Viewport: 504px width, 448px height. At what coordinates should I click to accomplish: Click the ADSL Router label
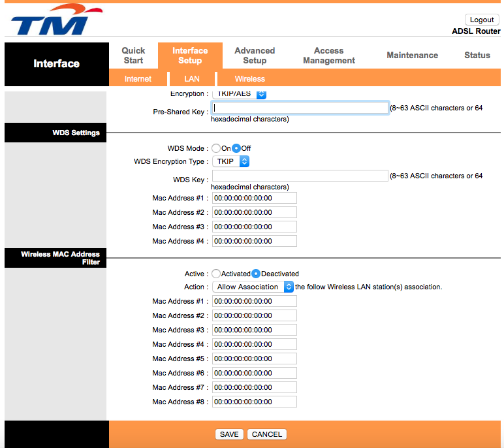point(476,31)
